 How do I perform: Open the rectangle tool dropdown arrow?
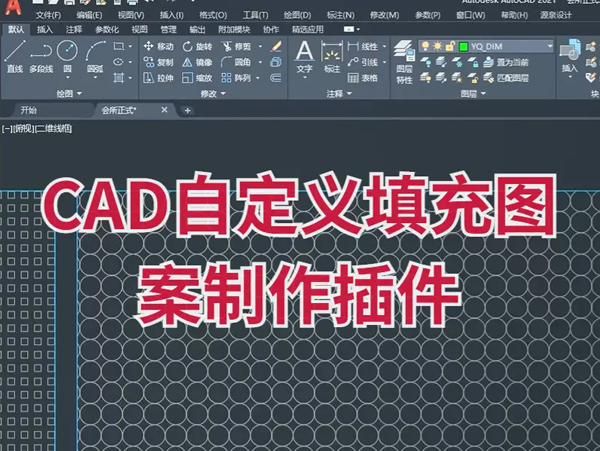click(130, 46)
